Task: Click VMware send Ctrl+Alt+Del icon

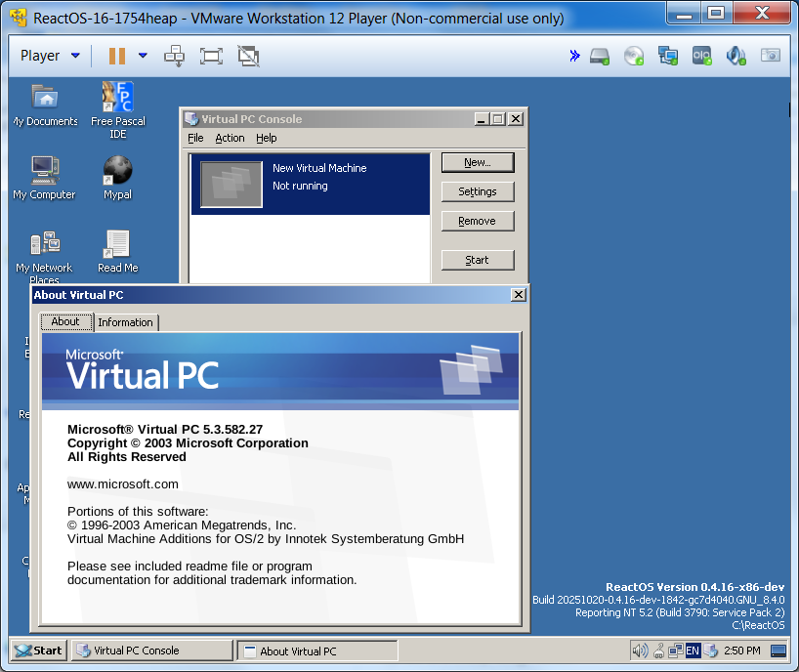Action: pos(175,56)
